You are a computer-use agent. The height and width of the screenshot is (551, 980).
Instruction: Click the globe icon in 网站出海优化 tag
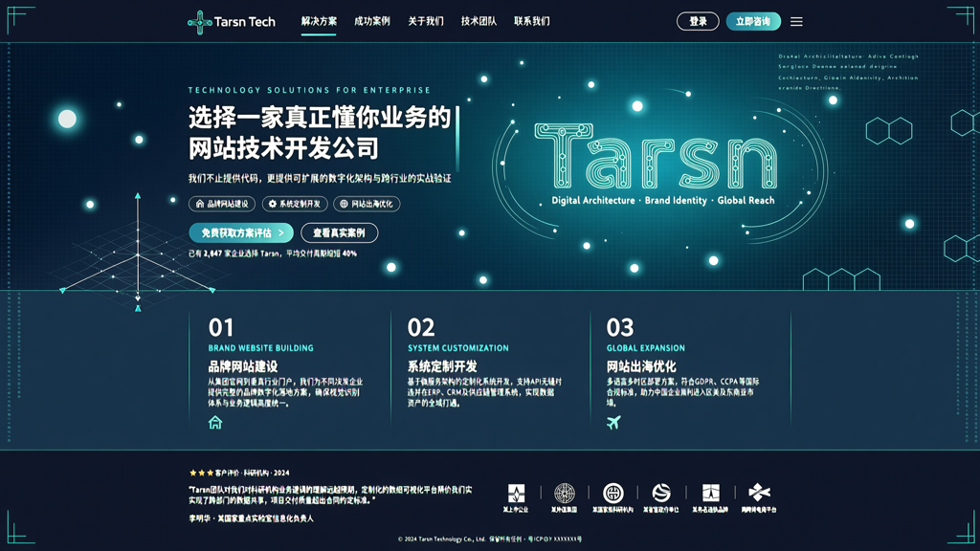pos(344,204)
